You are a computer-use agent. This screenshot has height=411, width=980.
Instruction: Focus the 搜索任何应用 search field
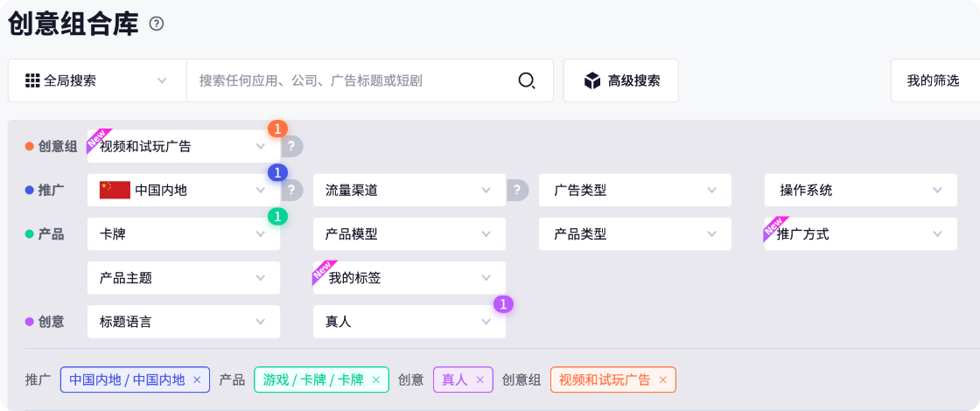coord(353,80)
